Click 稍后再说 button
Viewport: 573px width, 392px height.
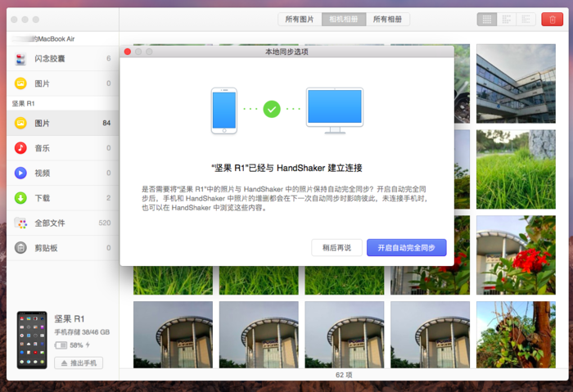(x=336, y=248)
